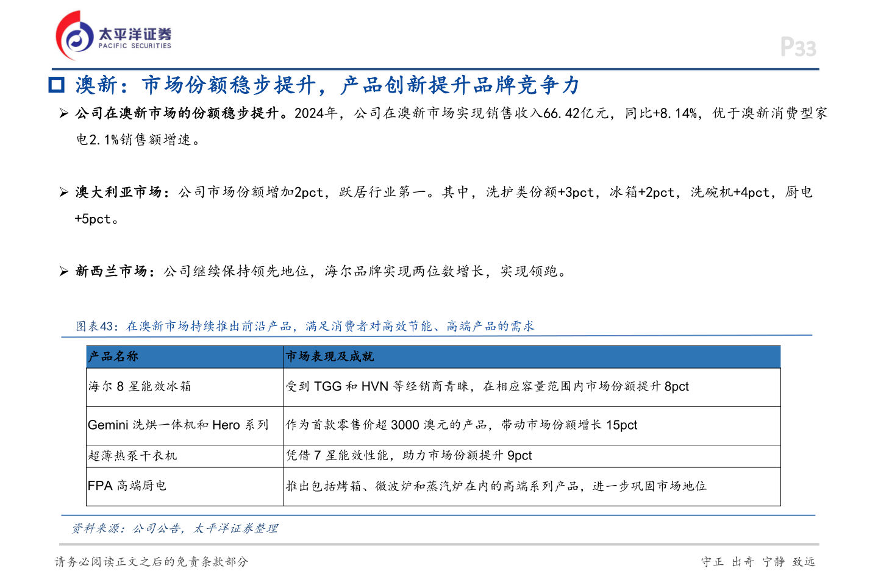
Task: Click the 太平洋证券 company name text
Action: [x=135, y=34]
